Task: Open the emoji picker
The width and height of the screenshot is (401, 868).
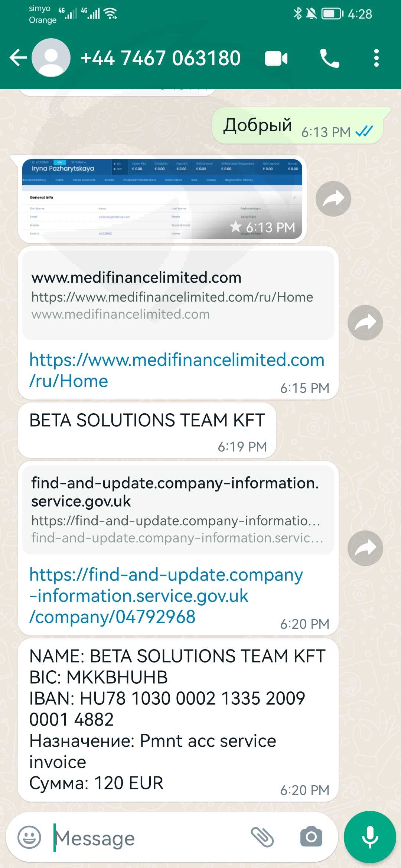Action: tap(29, 837)
